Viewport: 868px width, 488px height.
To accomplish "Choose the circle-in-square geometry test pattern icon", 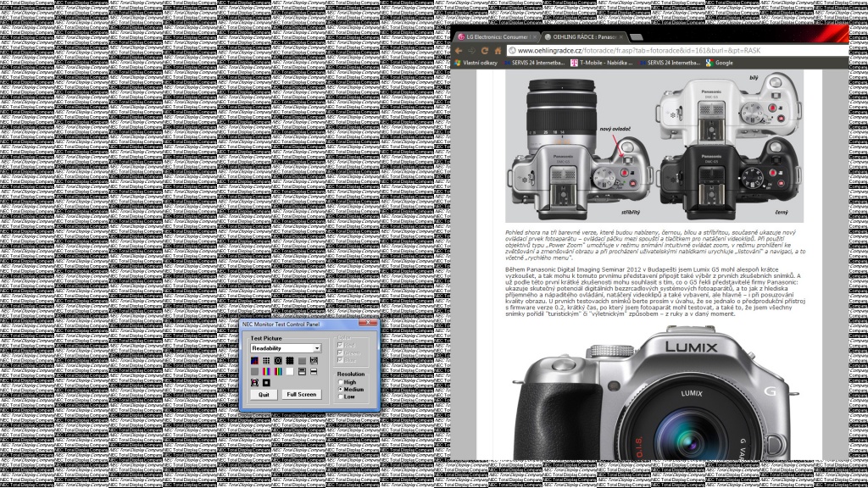I will coord(278,361).
